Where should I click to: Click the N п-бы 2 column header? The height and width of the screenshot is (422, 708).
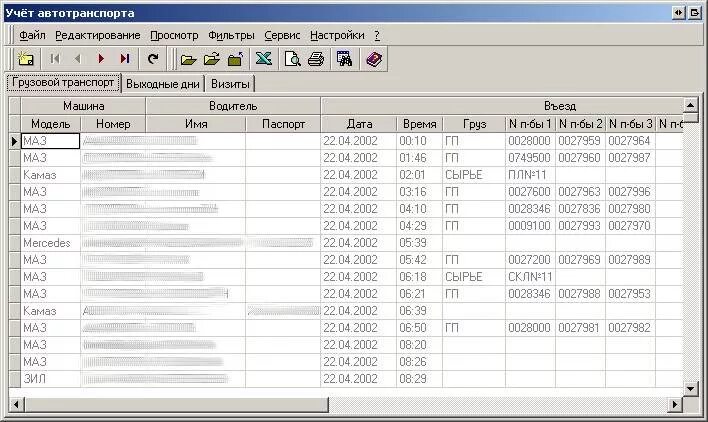coord(581,124)
